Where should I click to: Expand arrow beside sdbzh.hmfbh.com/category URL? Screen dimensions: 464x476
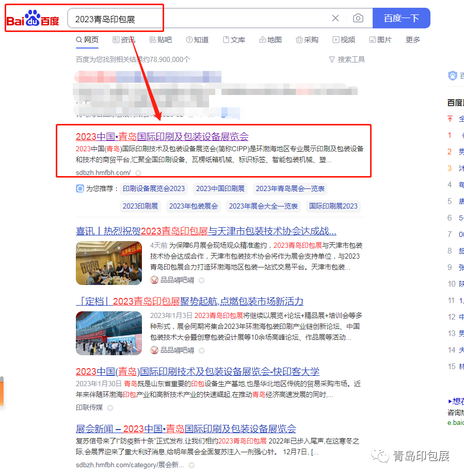pyautogui.click(x=191, y=465)
